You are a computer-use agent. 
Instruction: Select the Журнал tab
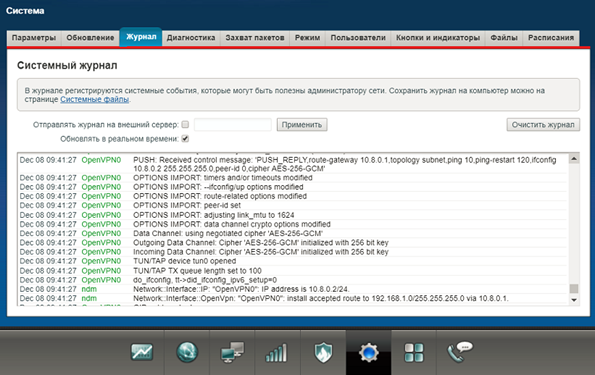141,37
